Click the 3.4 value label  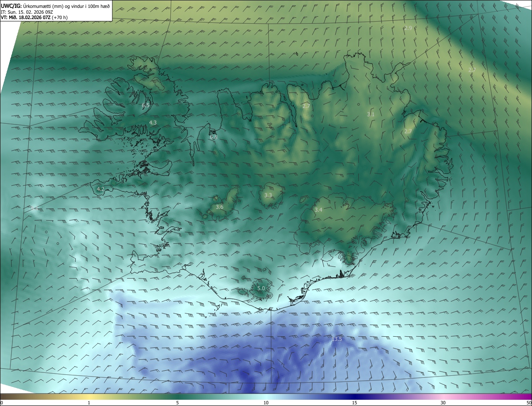(318, 210)
